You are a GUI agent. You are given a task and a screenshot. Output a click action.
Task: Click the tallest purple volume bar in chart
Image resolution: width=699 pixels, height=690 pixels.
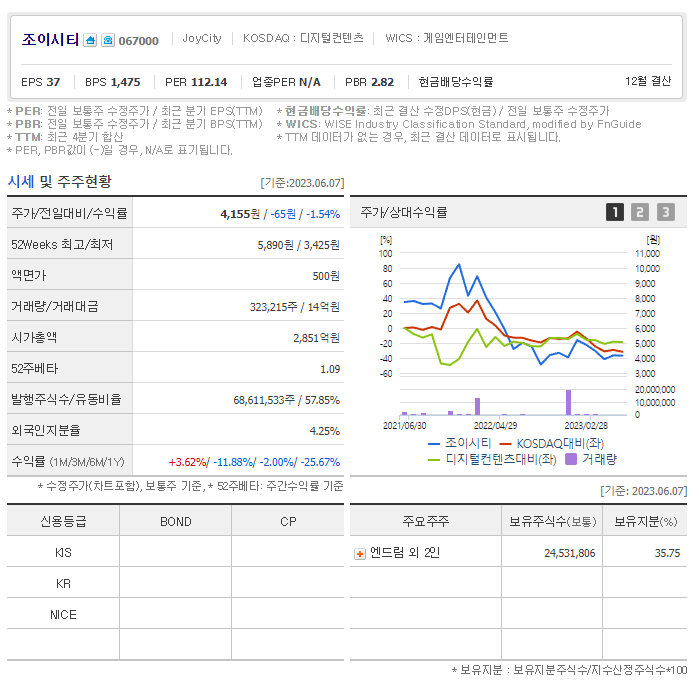[x=568, y=402]
